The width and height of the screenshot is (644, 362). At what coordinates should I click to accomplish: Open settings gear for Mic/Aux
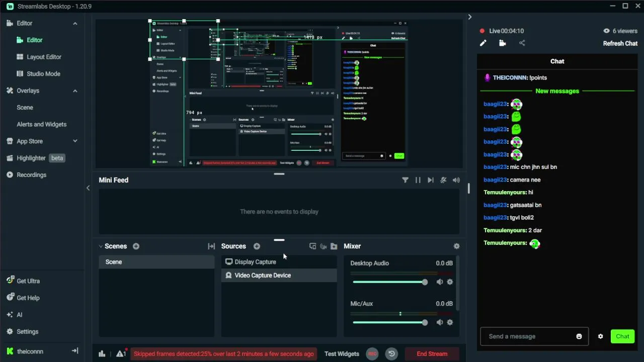coord(450,322)
